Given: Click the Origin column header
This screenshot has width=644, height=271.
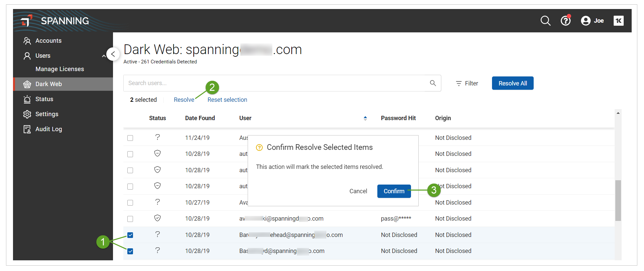Looking at the screenshot, I should click(443, 118).
